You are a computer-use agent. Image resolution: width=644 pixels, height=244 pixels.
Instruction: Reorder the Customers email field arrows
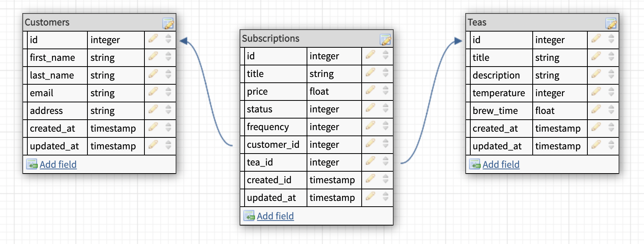pos(168,92)
